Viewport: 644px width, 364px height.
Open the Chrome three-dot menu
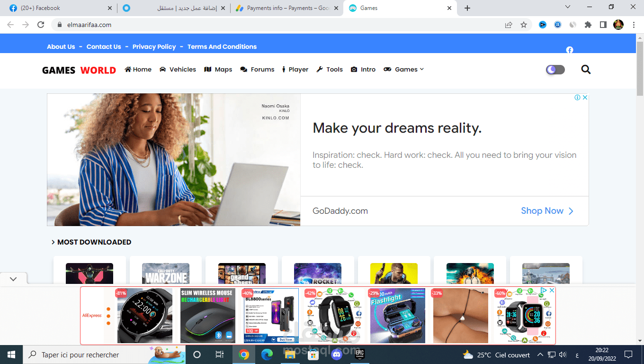tap(634, 25)
